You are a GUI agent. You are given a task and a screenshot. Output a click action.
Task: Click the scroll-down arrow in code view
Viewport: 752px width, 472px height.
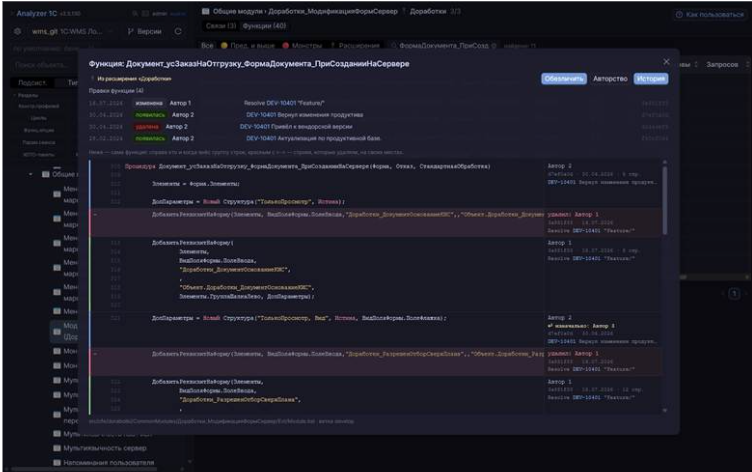click(x=665, y=410)
